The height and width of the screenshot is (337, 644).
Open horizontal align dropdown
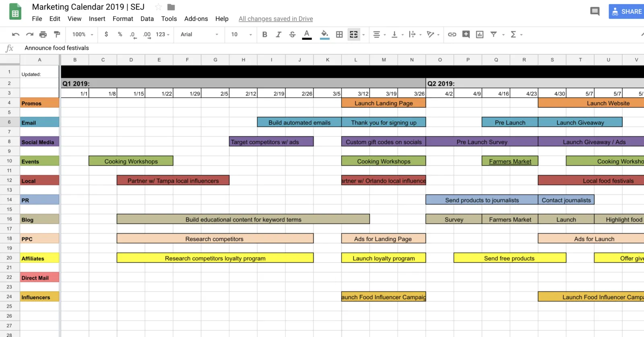[379, 35]
